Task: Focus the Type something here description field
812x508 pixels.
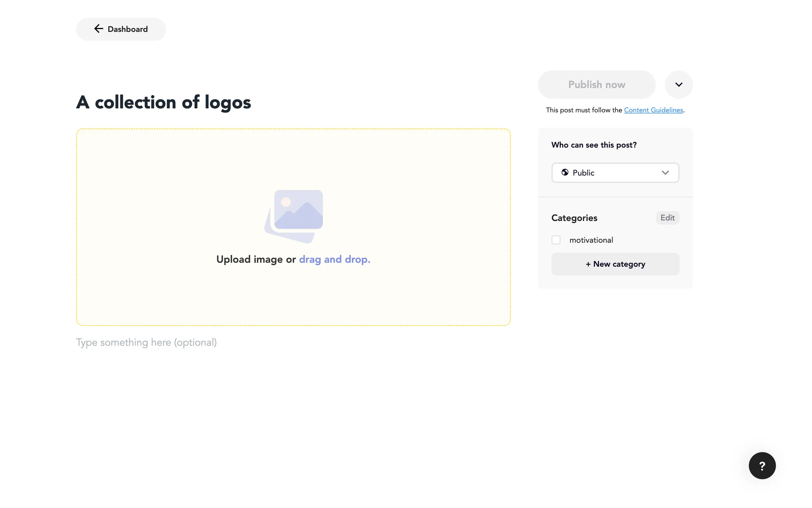Action: coord(146,342)
